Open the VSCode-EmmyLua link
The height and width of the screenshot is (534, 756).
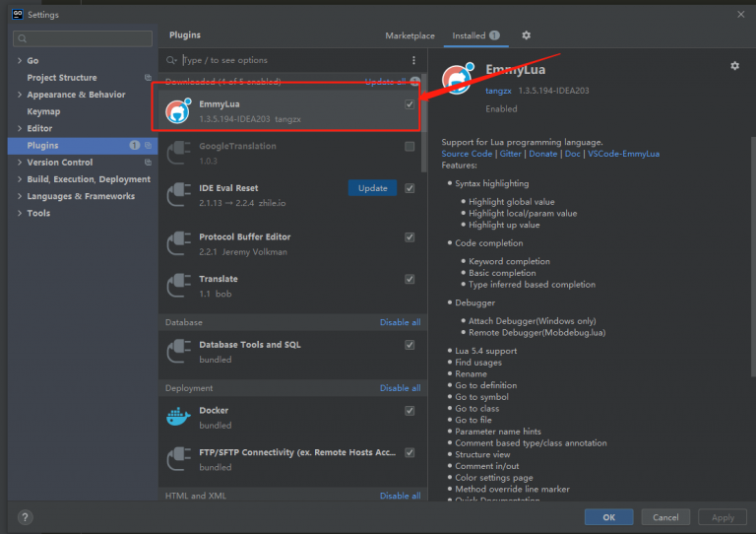click(x=624, y=154)
